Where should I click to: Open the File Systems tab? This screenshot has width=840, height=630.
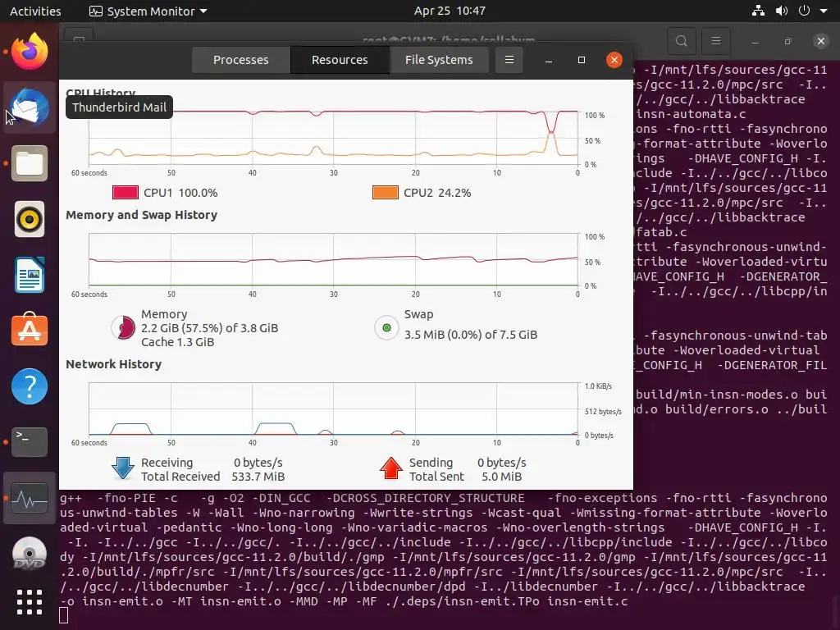coord(439,60)
